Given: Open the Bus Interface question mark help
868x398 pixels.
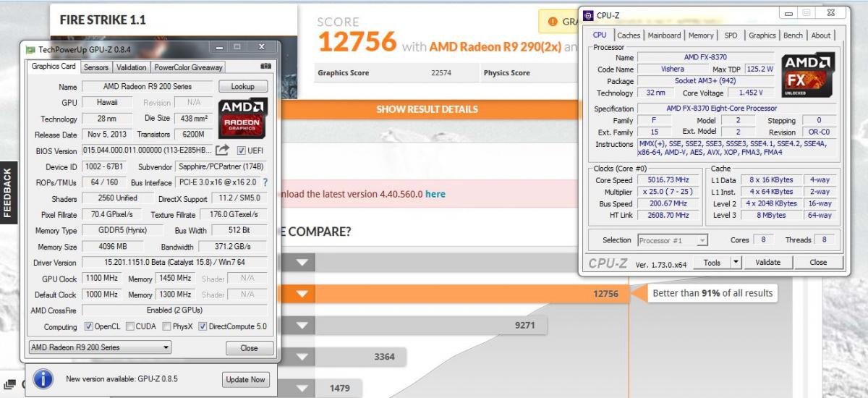Looking at the screenshot, I should [265, 182].
